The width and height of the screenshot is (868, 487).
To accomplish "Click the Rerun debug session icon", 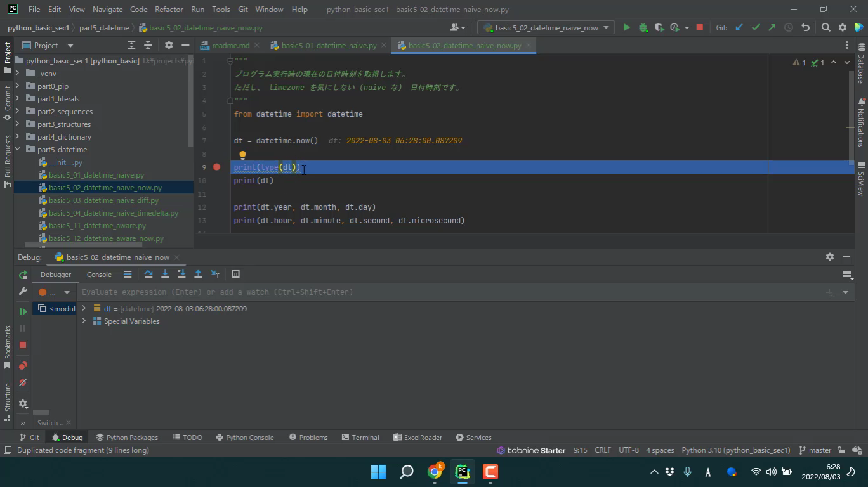I will click(23, 275).
